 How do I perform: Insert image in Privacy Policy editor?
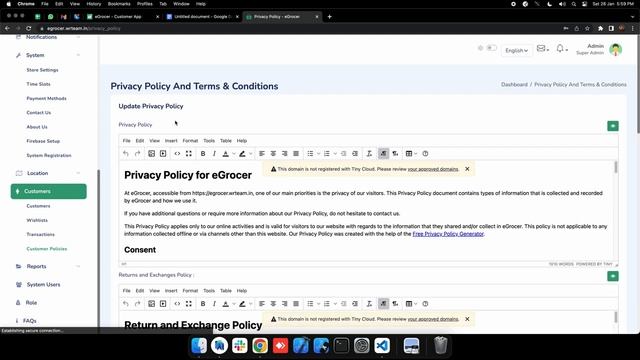click(151, 153)
